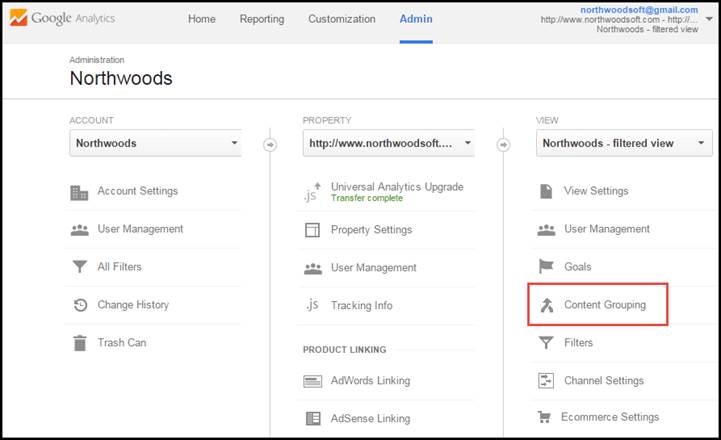Click the AdSense Linking icon
The width and height of the screenshot is (721, 440).
click(x=313, y=418)
